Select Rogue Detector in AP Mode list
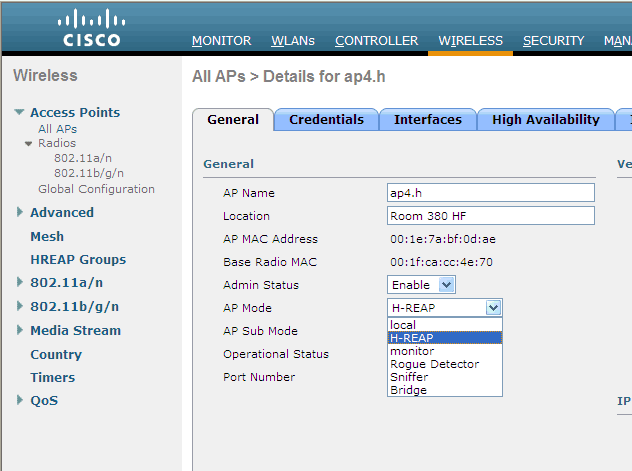 pos(445,364)
